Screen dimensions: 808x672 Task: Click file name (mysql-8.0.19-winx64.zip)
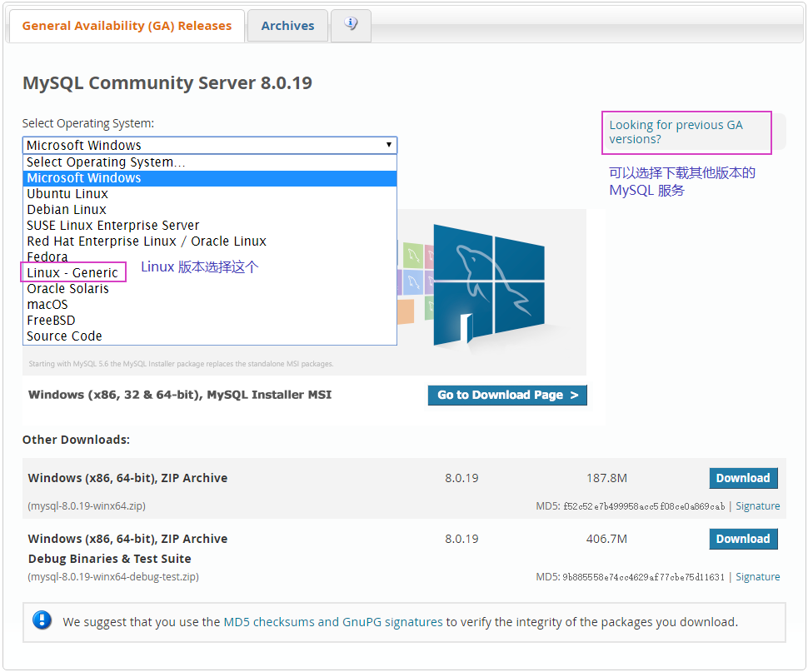coord(87,506)
